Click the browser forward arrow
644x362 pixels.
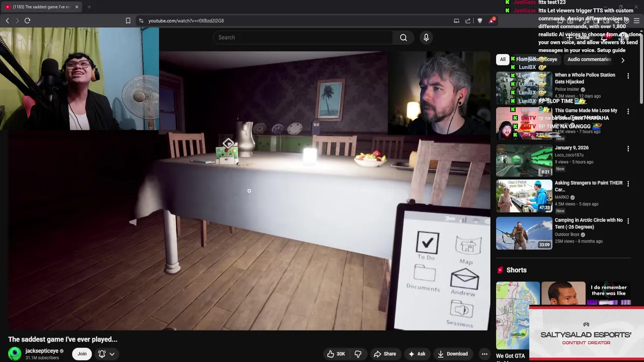click(17, 21)
